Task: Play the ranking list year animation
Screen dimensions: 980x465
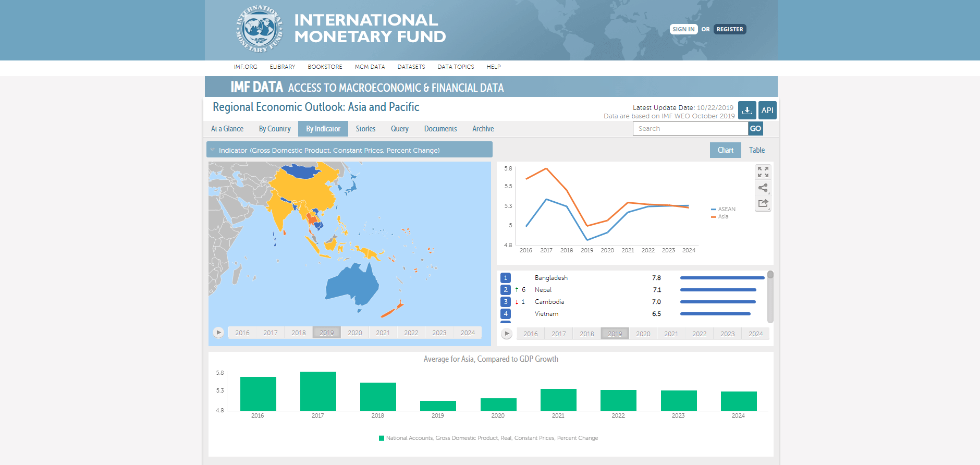Action: 507,334
